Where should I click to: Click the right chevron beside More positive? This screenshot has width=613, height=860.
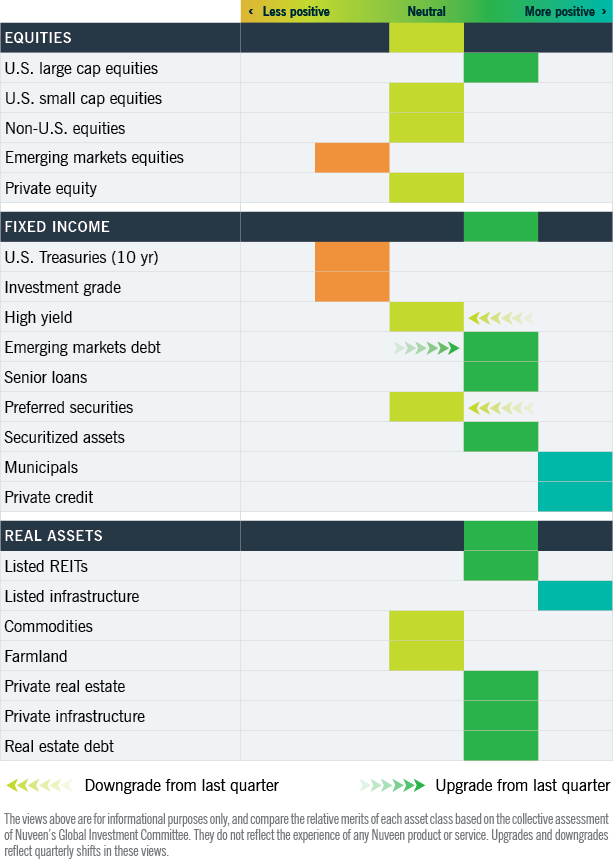[x=604, y=12]
